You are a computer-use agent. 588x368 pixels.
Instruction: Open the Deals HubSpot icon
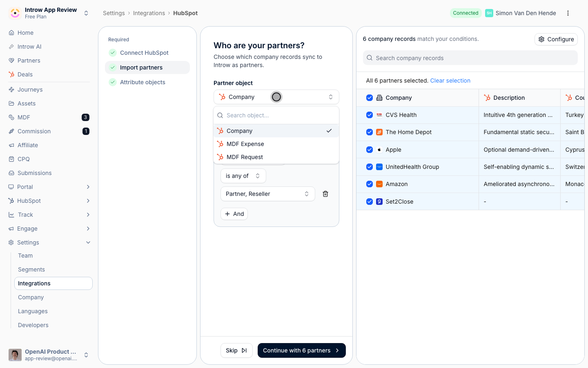tap(11, 74)
